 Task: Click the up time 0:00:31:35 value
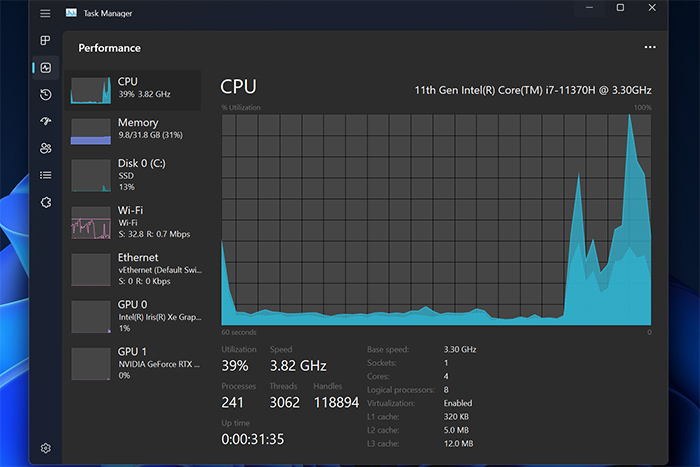253,439
